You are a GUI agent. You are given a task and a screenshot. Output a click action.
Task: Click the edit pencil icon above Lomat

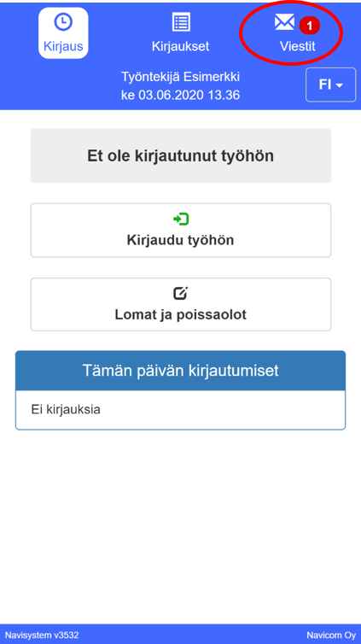point(181,293)
